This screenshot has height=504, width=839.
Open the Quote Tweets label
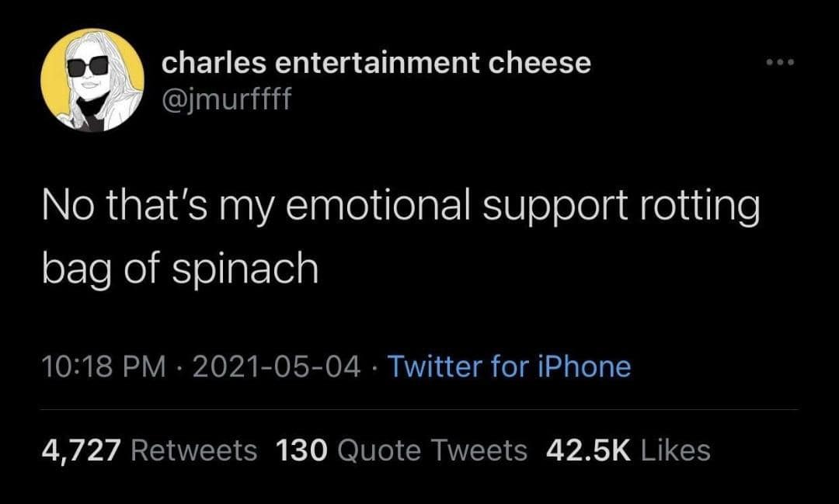pyautogui.click(x=433, y=450)
